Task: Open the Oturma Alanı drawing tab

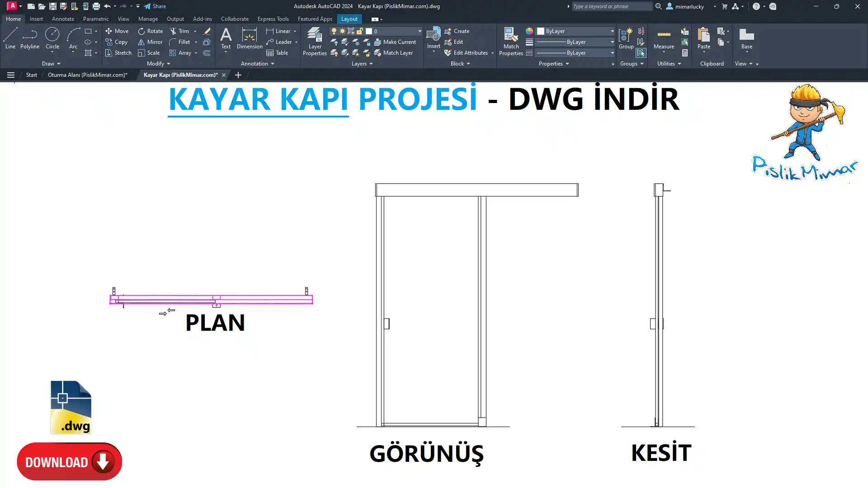Action: 87,75
